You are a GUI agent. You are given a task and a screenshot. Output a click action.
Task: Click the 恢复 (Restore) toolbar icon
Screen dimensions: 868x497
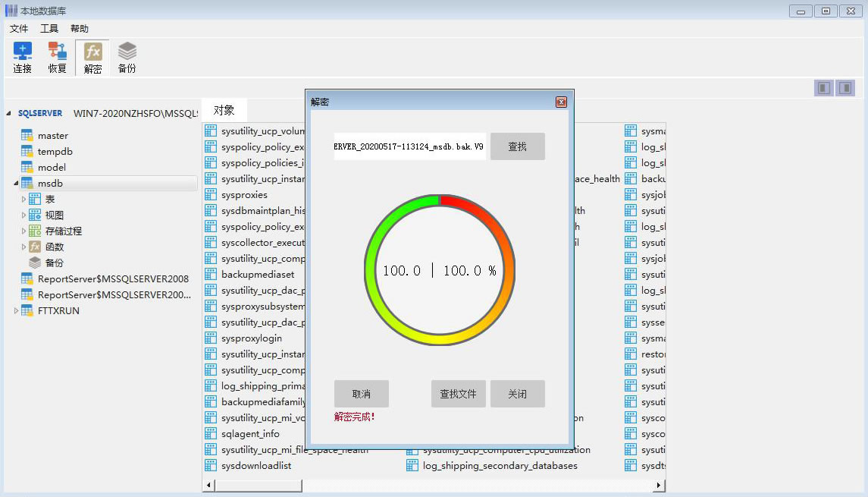(x=58, y=52)
